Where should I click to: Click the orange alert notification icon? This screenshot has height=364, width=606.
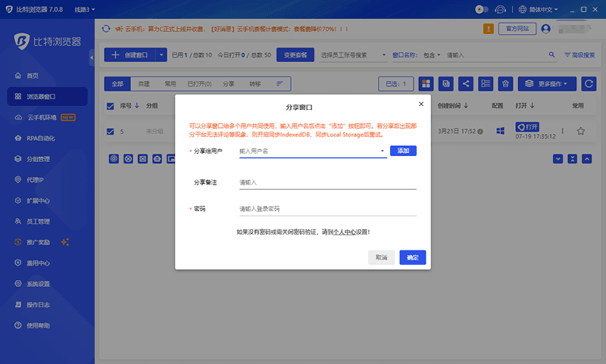489,29
